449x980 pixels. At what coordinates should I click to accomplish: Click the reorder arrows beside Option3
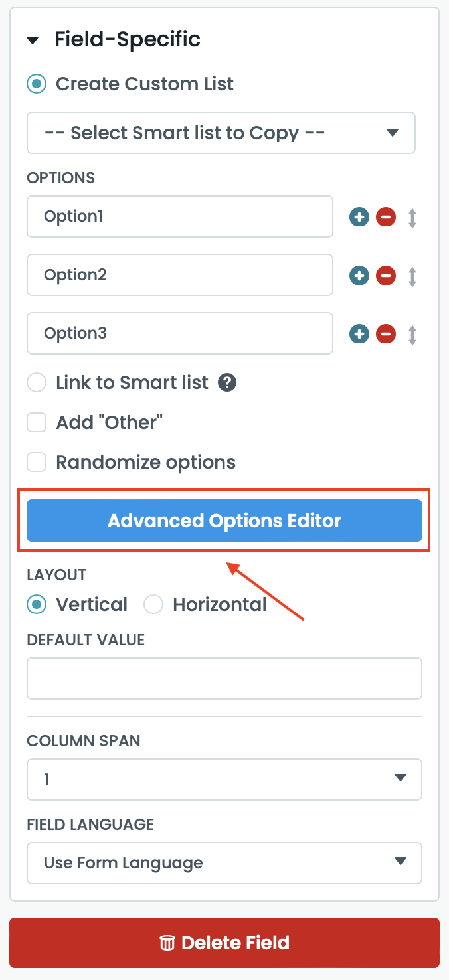coord(412,334)
